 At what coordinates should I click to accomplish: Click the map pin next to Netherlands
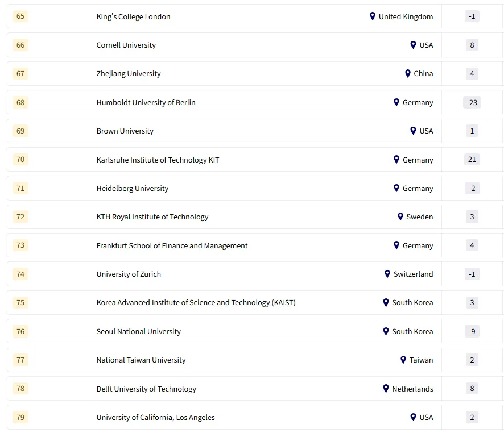386,389
